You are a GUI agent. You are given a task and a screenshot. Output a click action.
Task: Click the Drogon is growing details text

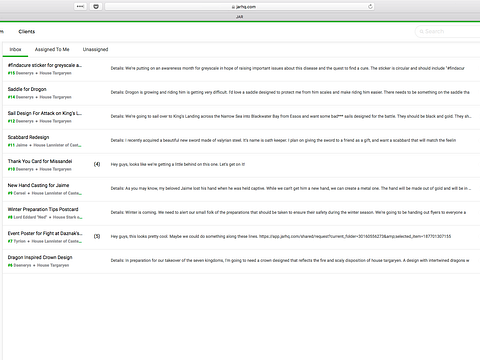pos(290,92)
